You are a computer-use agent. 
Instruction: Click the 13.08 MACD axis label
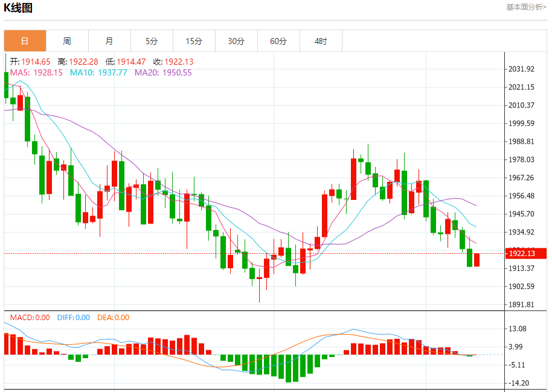click(518, 329)
